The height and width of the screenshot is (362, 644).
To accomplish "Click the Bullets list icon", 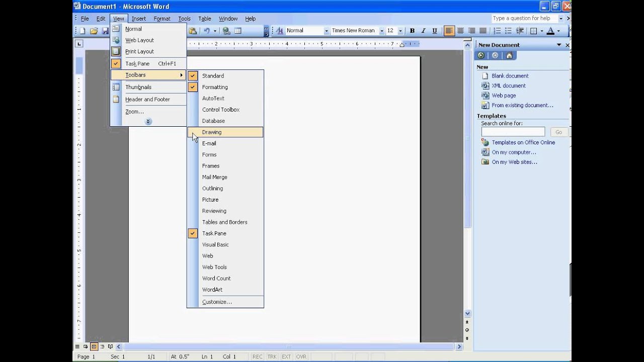I will (508, 31).
